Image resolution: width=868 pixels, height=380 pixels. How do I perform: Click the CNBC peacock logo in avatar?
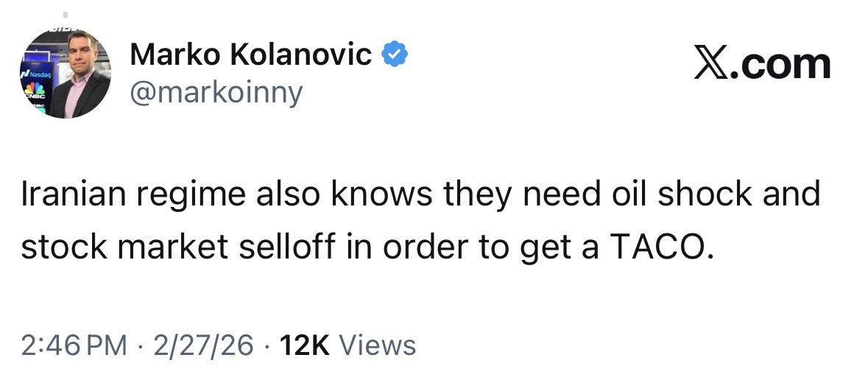click(32, 89)
